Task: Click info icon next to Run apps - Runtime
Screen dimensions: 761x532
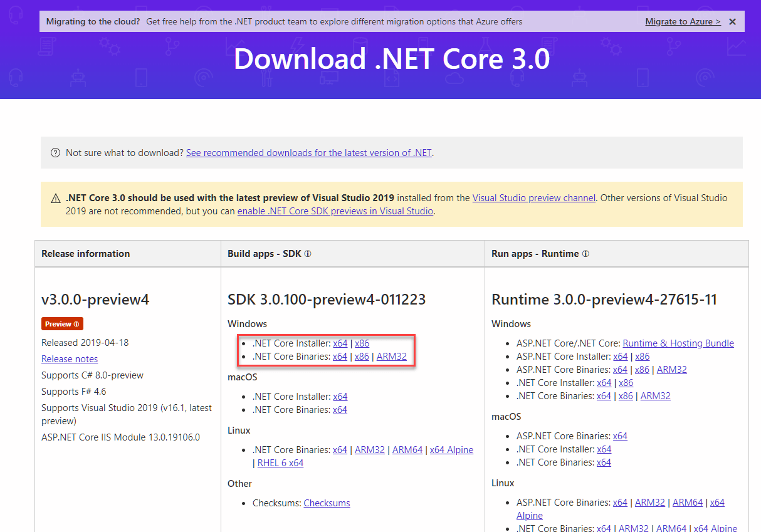Action: click(585, 254)
